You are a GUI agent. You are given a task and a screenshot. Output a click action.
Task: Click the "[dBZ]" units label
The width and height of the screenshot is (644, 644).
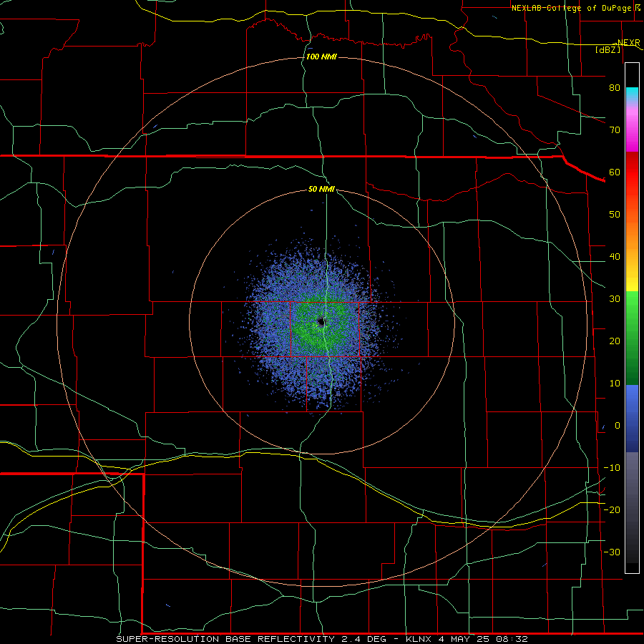click(x=608, y=49)
